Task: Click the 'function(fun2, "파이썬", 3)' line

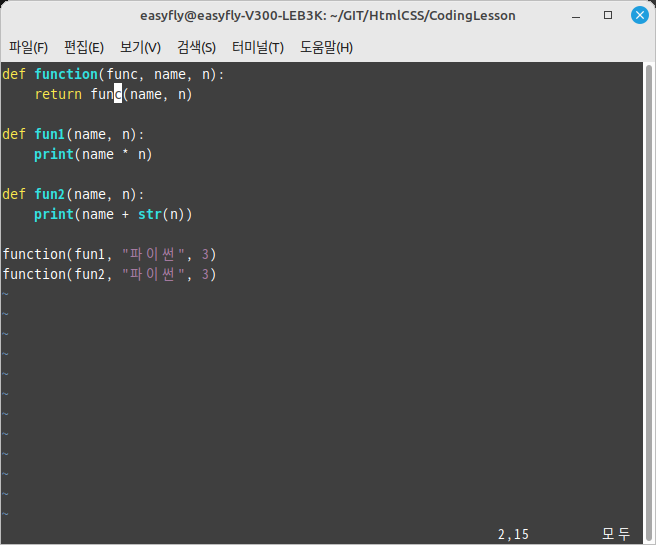Action: (x=110, y=274)
